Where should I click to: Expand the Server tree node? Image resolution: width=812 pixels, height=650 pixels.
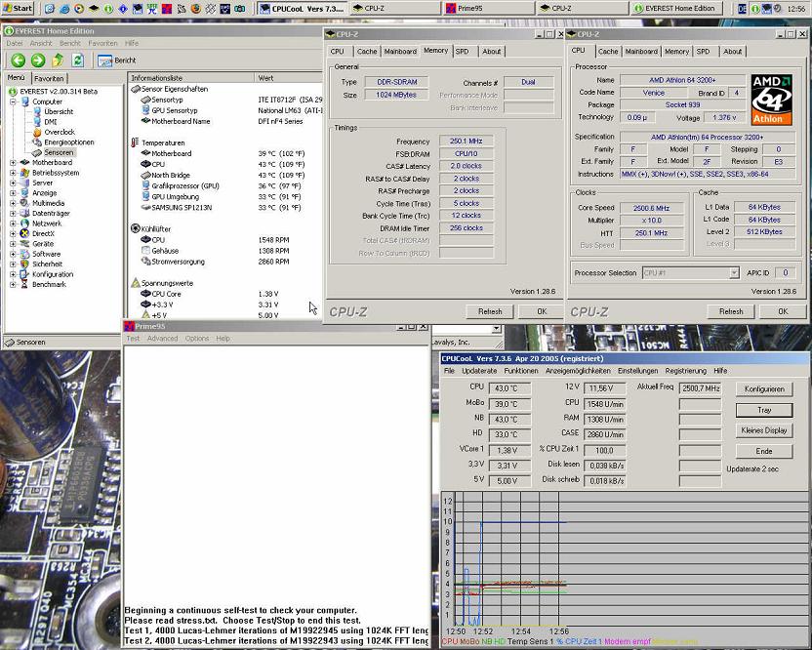click(x=13, y=183)
